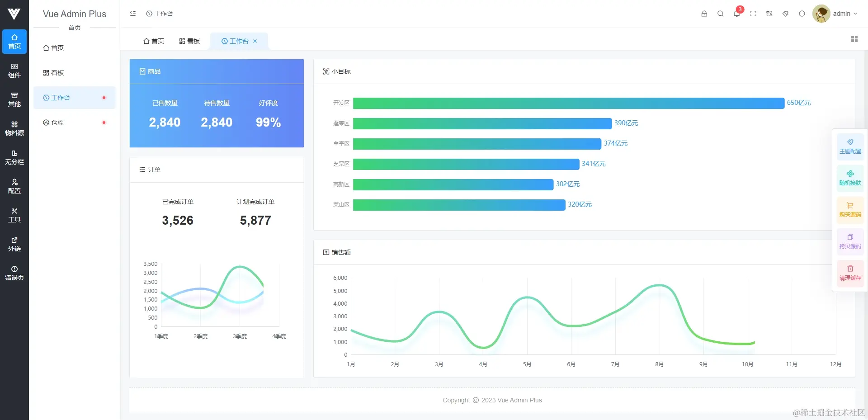This screenshot has width=868, height=420.
Task: Click the Vue Admin Plus logo icon
Action: tap(14, 14)
